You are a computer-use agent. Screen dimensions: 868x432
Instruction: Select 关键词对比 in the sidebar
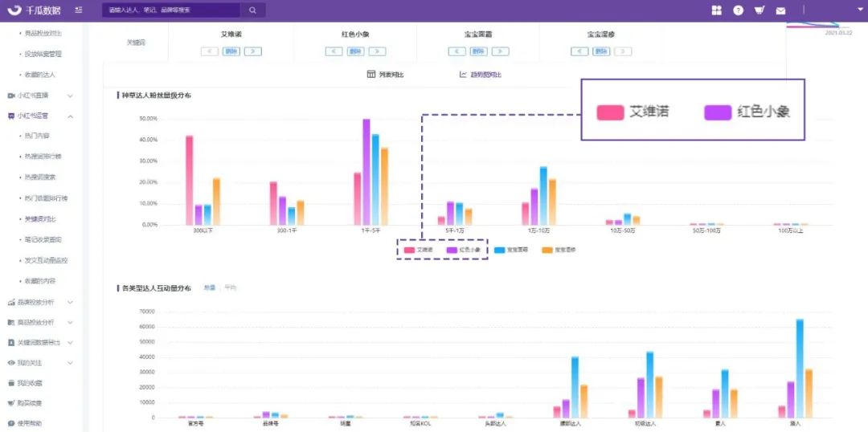point(40,219)
